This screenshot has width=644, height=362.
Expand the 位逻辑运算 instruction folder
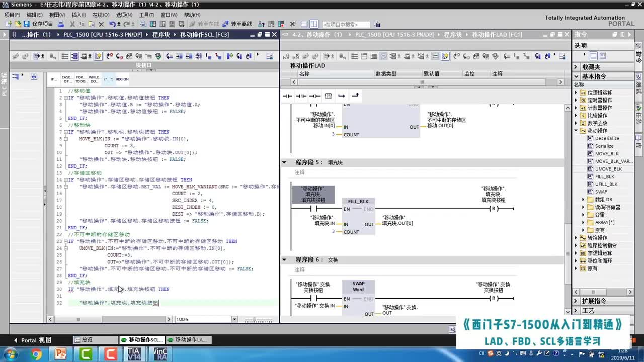click(577, 93)
